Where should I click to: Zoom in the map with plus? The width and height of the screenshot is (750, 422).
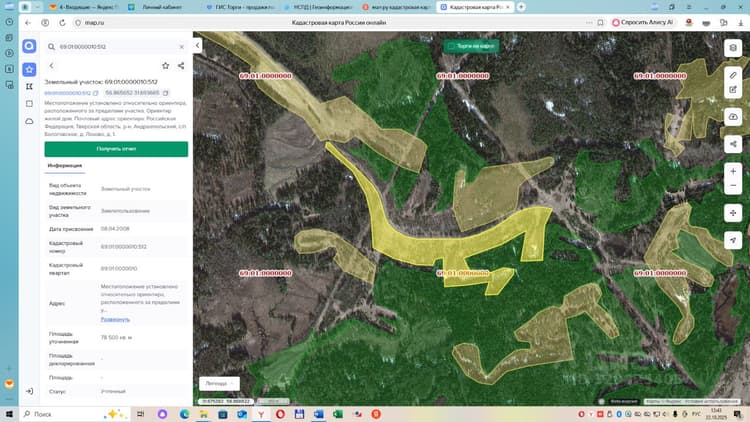pos(733,171)
